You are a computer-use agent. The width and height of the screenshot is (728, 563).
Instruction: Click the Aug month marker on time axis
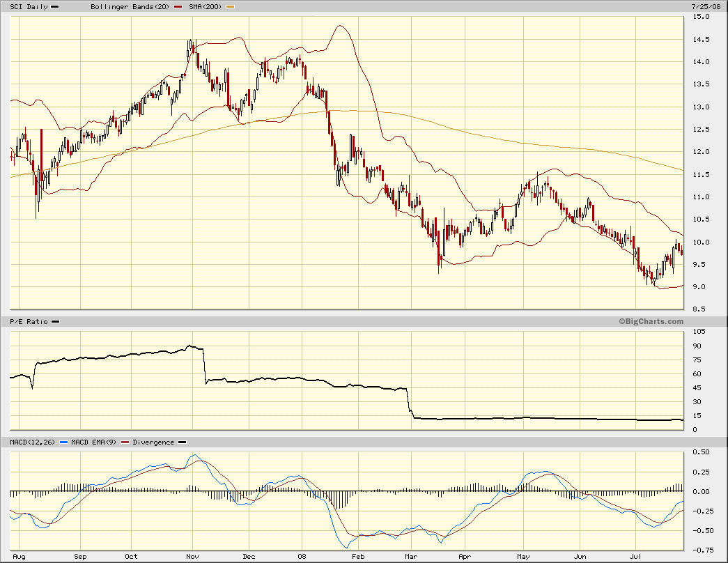click(x=19, y=557)
